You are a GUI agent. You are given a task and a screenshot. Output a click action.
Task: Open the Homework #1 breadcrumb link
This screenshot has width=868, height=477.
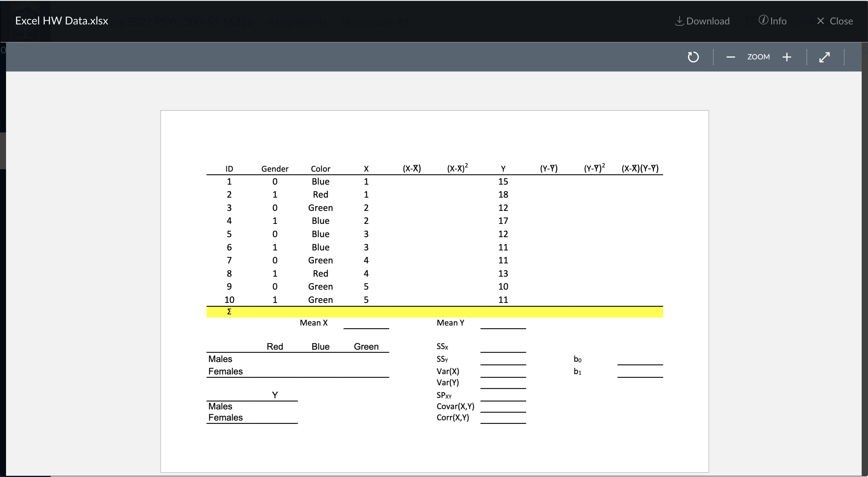[x=375, y=22]
